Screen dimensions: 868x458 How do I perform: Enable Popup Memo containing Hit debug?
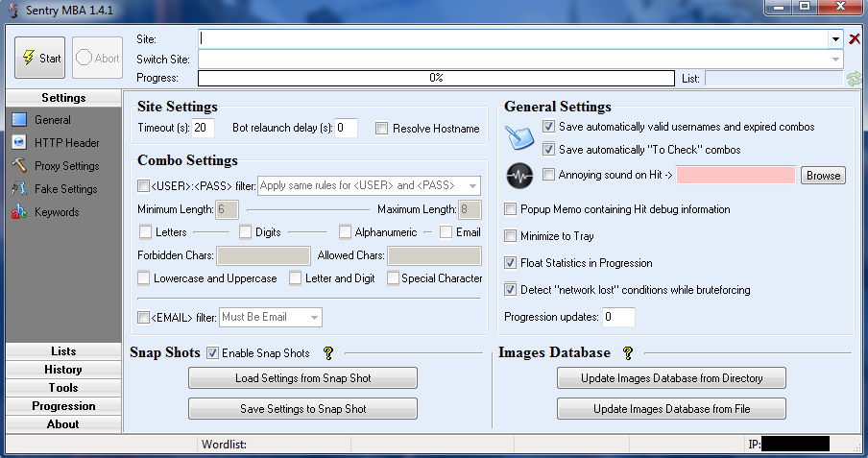click(x=511, y=208)
